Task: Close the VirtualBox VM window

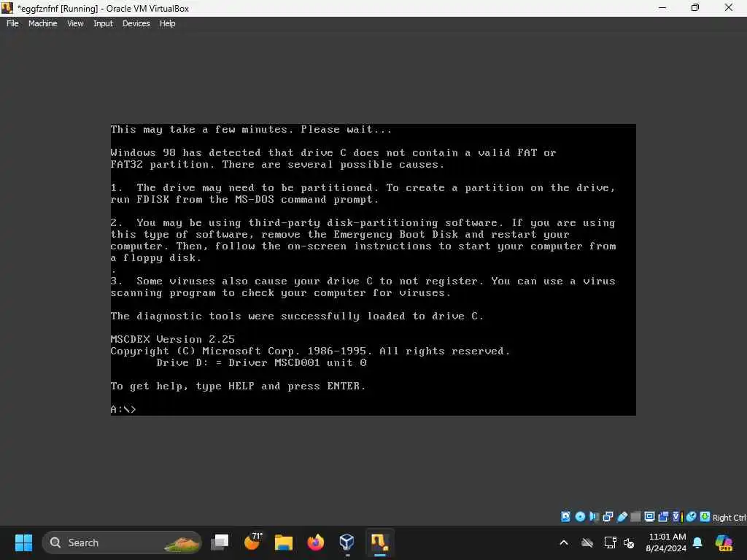Action: coord(729,7)
